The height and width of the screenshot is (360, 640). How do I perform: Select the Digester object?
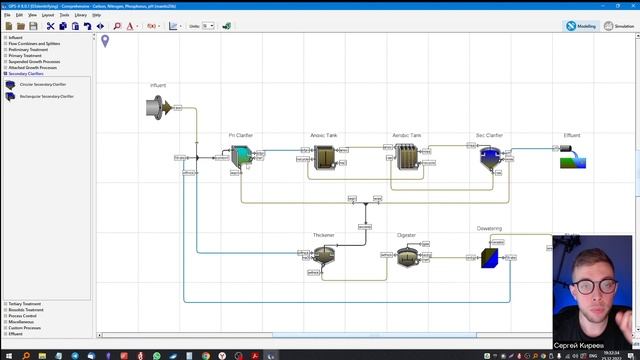pos(407,257)
